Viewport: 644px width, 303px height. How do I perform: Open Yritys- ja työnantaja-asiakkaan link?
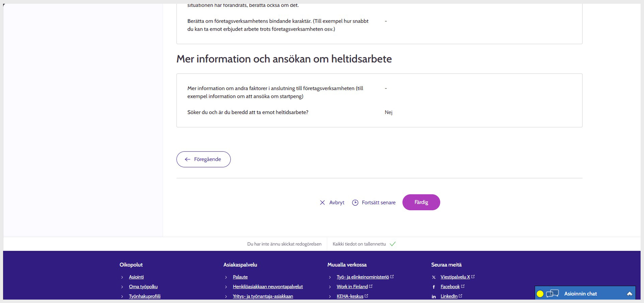click(x=263, y=296)
